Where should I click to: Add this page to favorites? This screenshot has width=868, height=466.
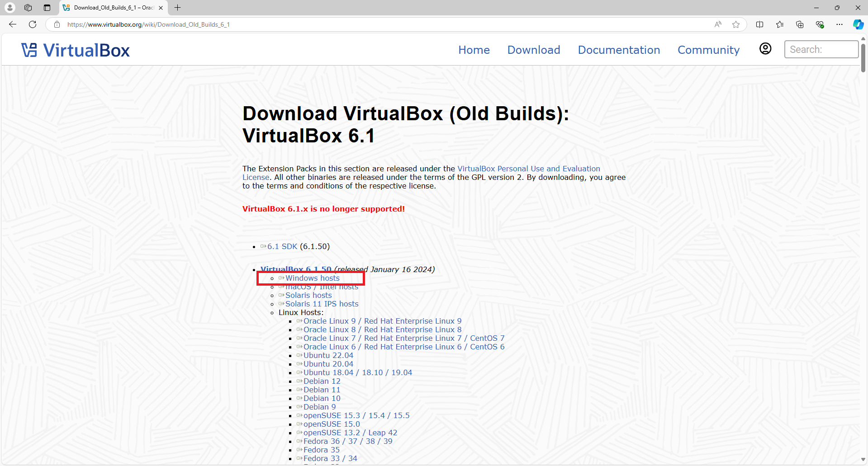[736, 24]
